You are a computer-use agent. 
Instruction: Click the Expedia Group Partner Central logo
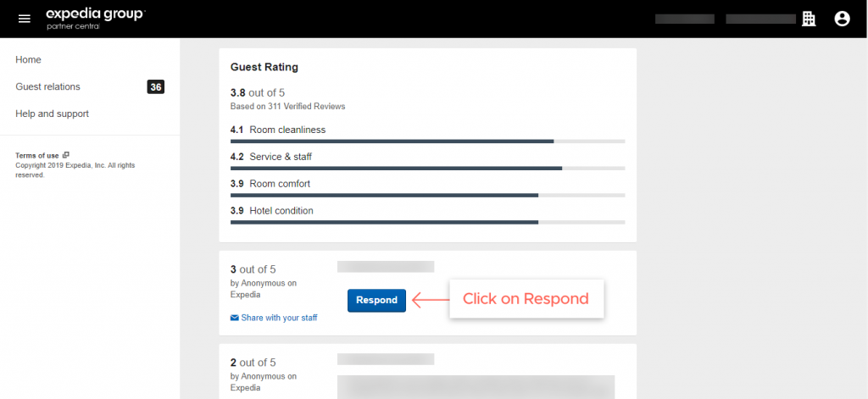pos(95,18)
